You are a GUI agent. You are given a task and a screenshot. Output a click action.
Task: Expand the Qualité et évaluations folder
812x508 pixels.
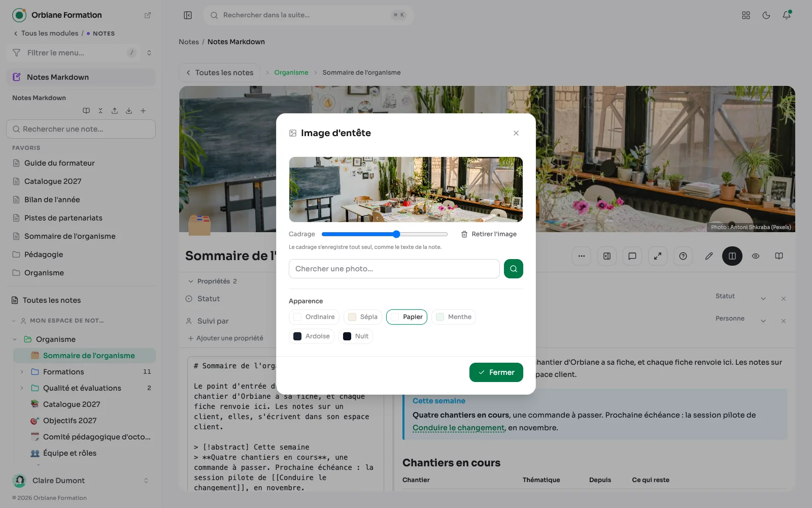(x=22, y=388)
